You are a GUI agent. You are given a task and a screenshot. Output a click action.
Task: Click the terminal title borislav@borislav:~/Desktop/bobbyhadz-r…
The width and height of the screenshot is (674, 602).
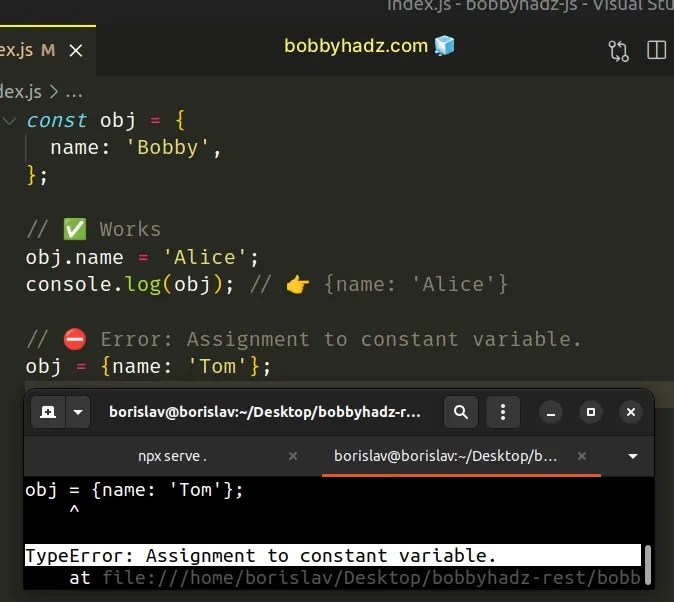(265, 412)
